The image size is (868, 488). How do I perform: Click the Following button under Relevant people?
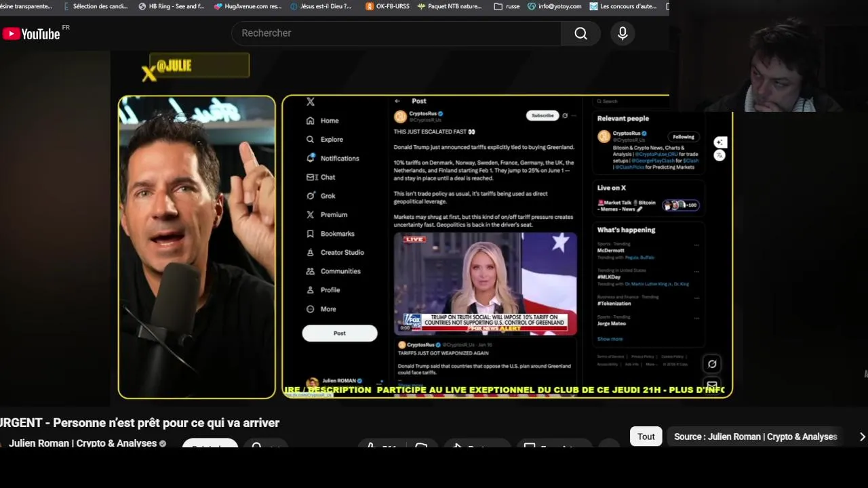[x=683, y=137]
